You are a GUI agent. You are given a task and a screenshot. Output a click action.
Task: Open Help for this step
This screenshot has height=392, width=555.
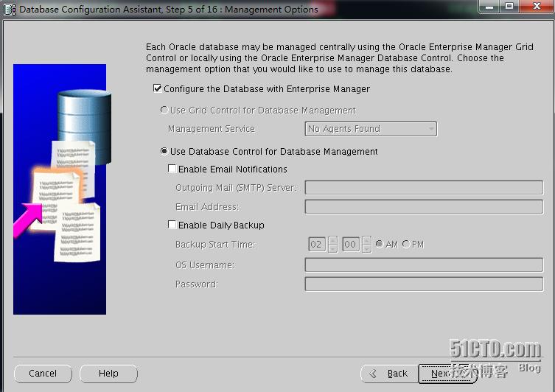point(108,374)
